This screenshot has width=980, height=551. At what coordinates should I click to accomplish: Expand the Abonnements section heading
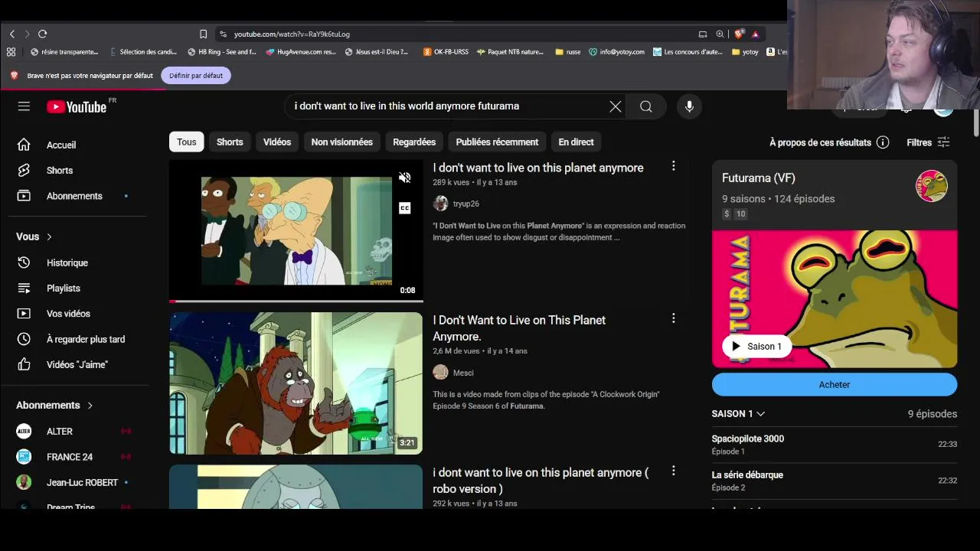coord(54,405)
